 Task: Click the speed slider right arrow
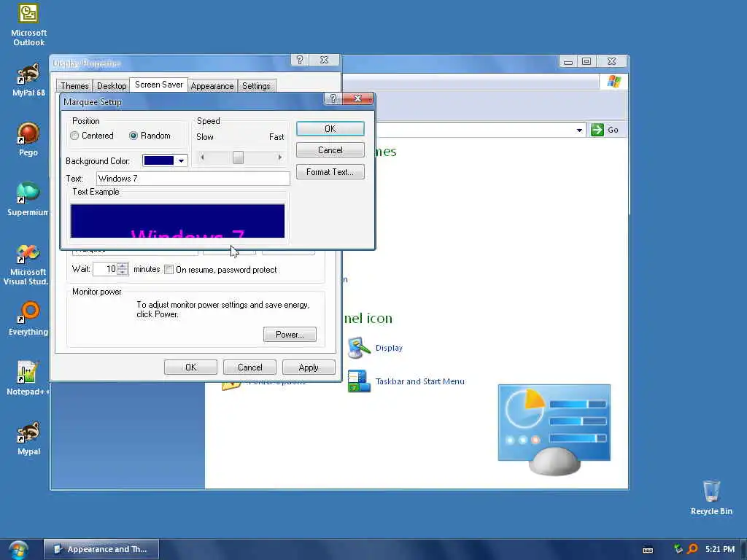pos(279,157)
